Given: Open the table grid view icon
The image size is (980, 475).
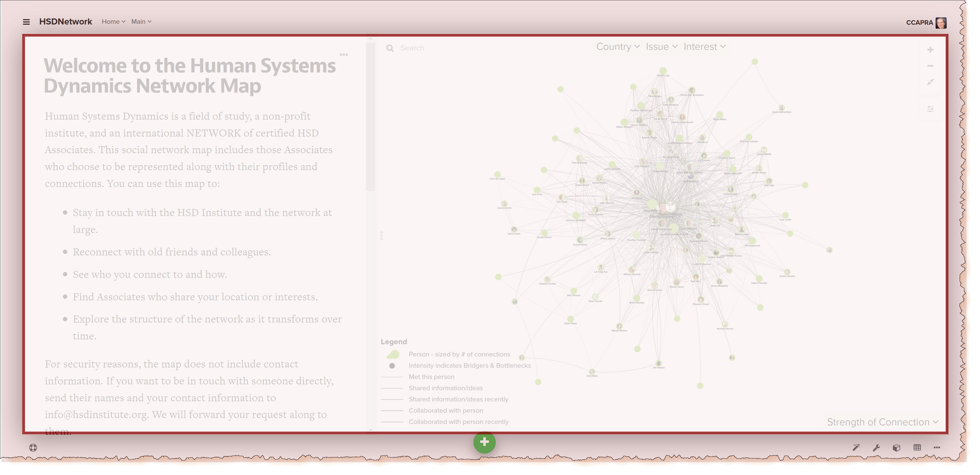Looking at the screenshot, I should (x=917, y=448).
